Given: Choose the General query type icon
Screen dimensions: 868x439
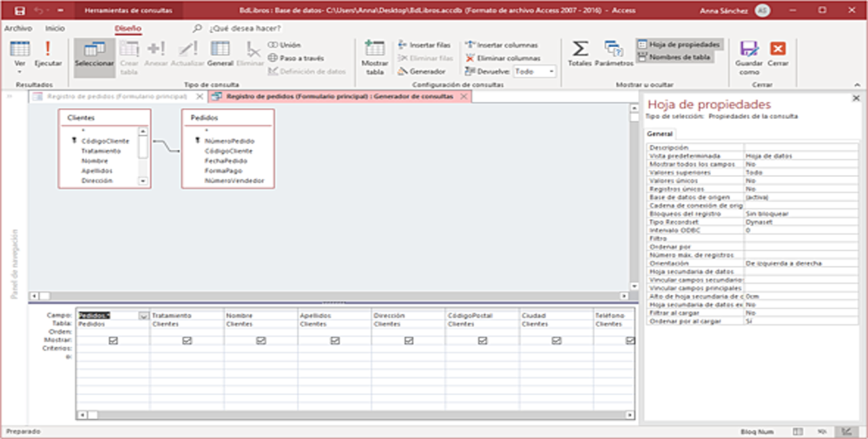Looking at the screenshot, I should pos(220,50).
